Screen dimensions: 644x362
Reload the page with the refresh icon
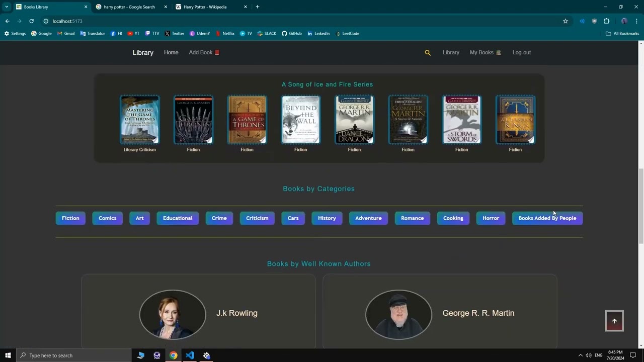point(31,21)
